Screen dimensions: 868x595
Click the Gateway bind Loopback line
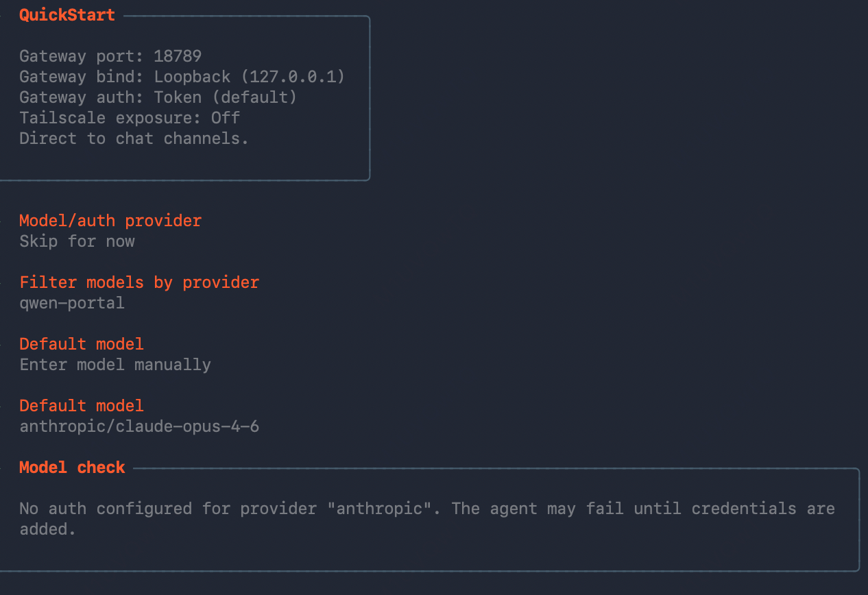coord(182,77)
